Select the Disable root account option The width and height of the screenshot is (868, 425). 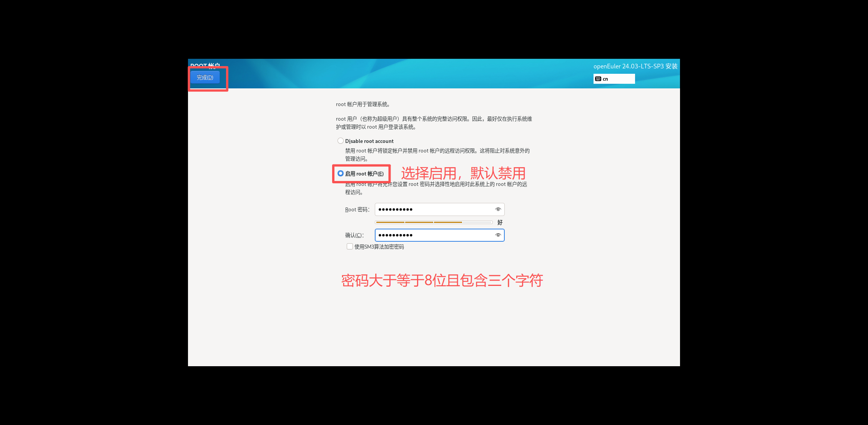coord(341,141)
